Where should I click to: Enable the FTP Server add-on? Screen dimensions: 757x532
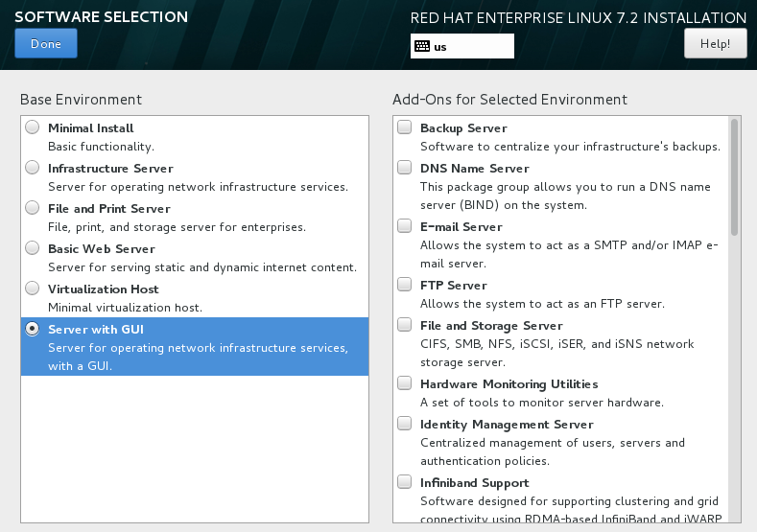(405, 285)
